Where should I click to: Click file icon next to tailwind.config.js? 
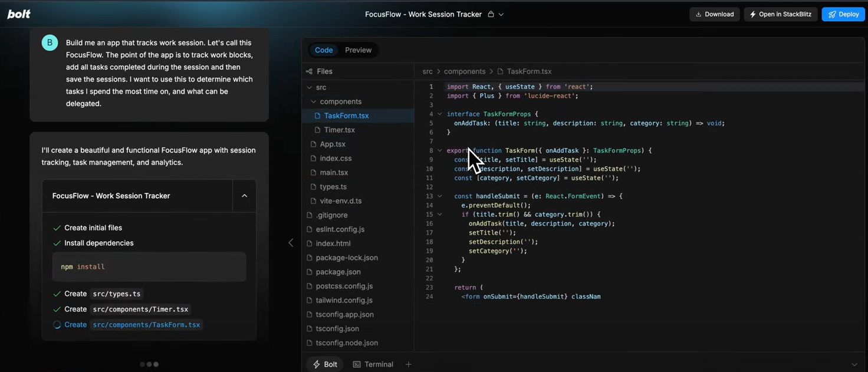(310, 300)
